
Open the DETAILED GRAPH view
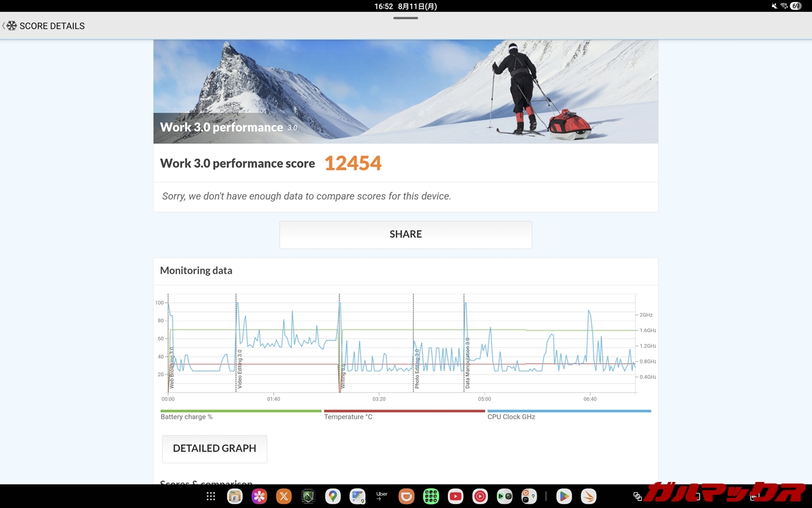click(214, 448)
